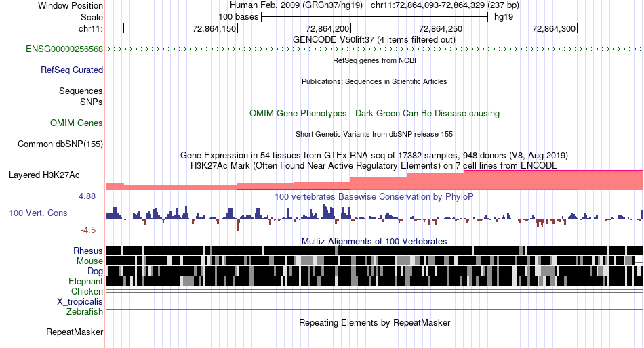Select the Zebrafish alignment row label

point(84,312)
